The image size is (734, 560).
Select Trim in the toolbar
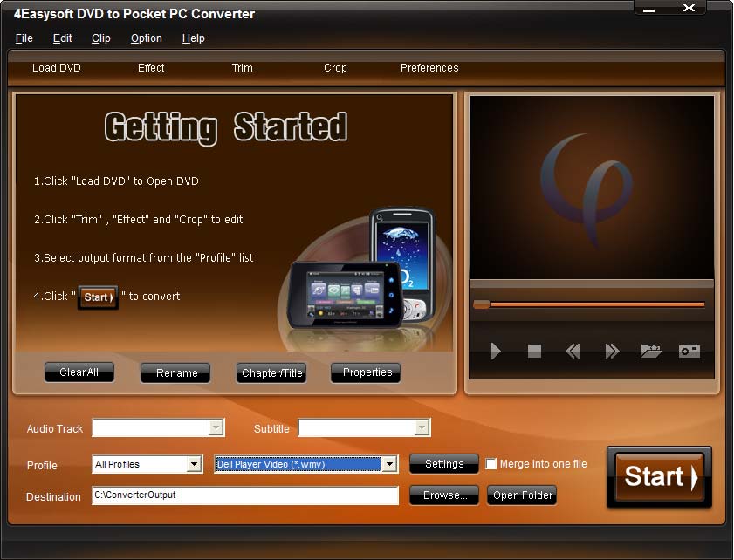click(x=243, y=68)
